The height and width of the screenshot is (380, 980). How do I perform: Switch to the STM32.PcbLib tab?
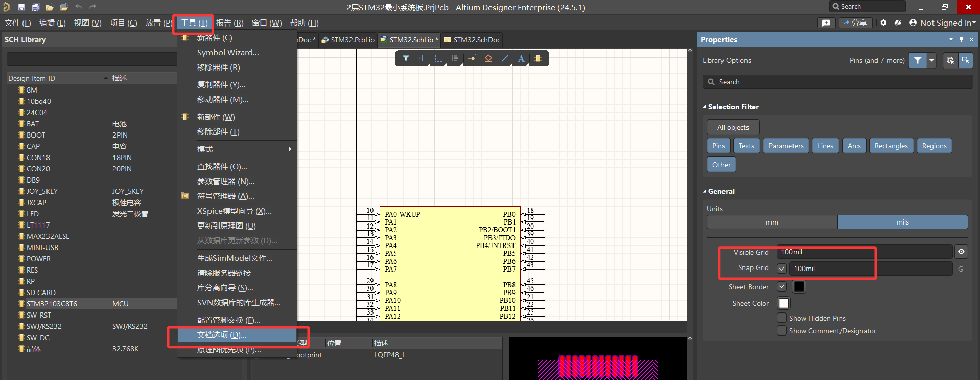(x=348, y=40)
